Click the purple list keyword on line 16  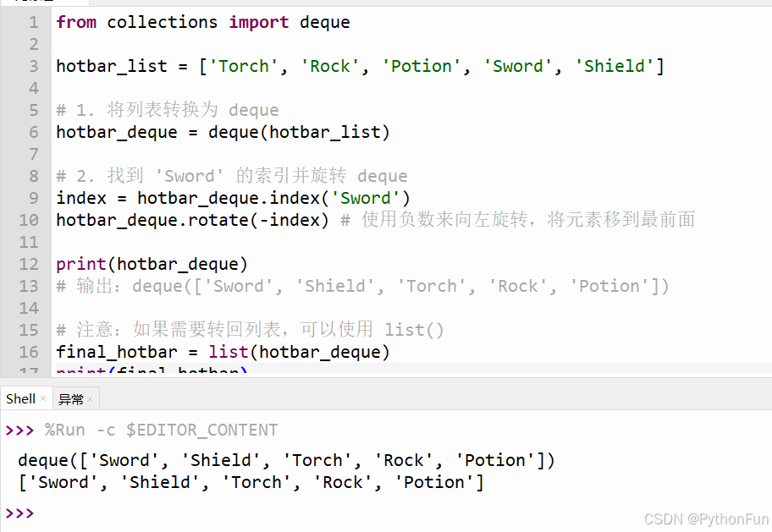tap(229, 352)
